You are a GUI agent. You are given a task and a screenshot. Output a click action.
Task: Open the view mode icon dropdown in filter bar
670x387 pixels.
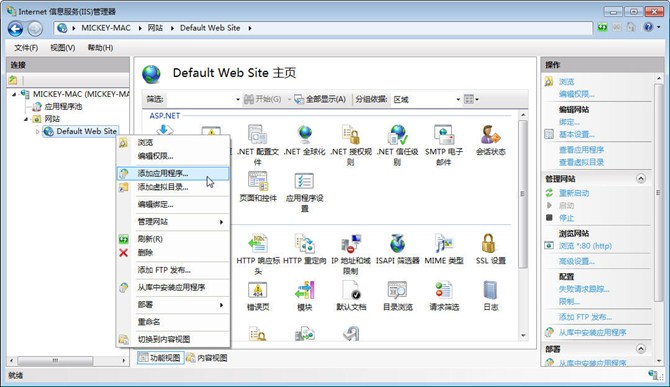coord(471,99)
